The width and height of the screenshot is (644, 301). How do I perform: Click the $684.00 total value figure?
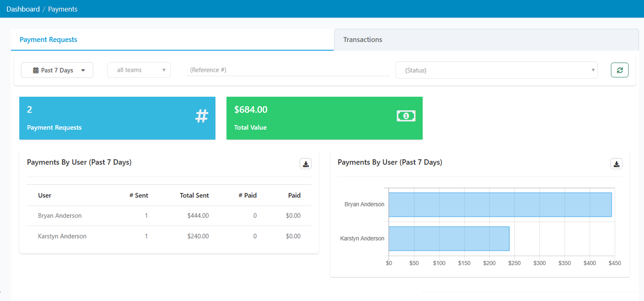pyautogui.click(x=251, y=110)
